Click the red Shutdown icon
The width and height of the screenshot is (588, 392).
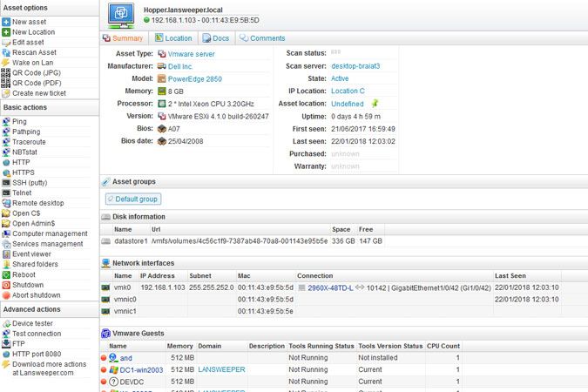point(6,285)
